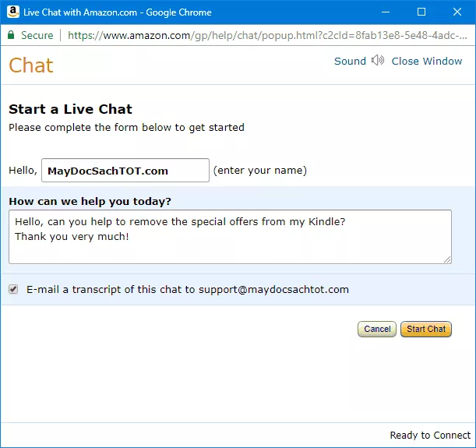The height and width of the screenshot is (448, 476).
Task: Click 'Please complete the form below' text
Action: point(126,128)
